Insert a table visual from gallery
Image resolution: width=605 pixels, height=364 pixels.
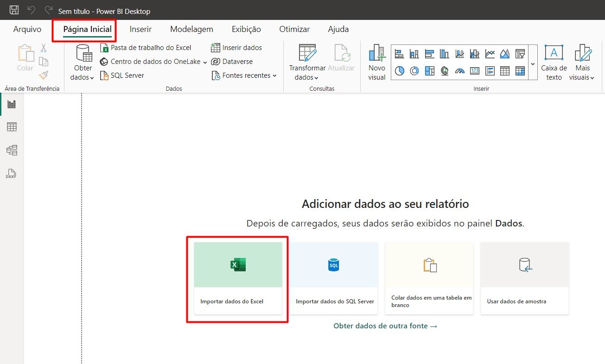pos(505,71)
